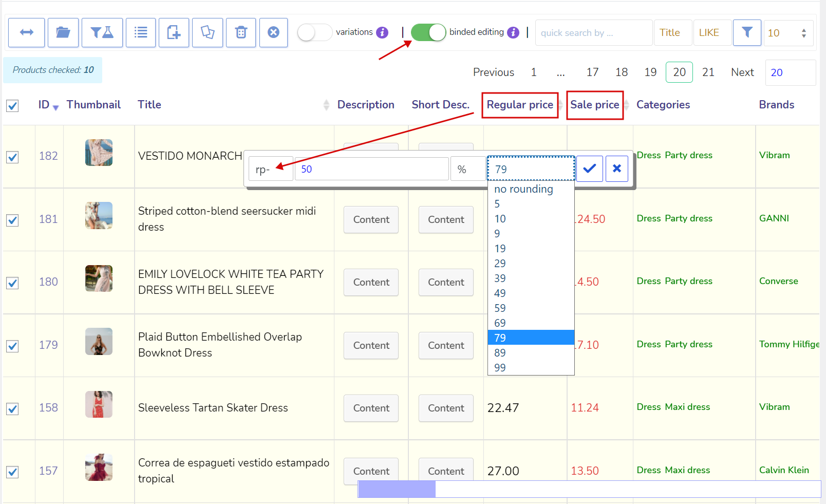Open the filter and flask tools button

coord(102,33)
